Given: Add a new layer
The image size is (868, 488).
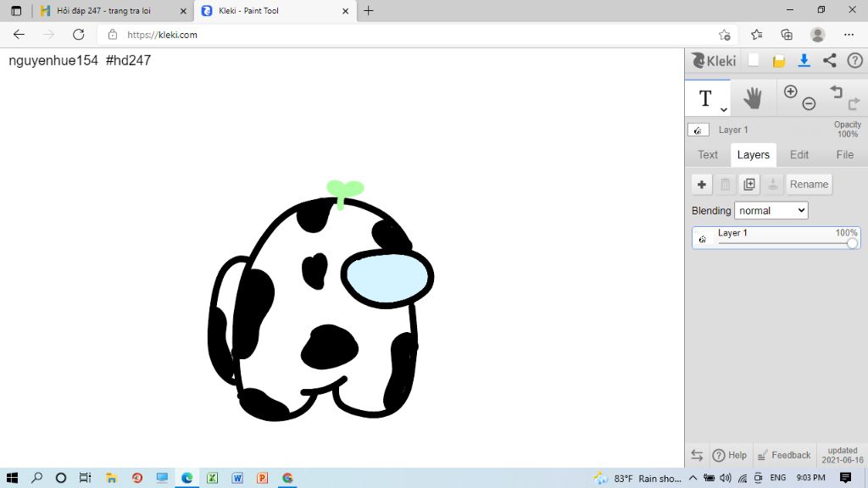Looking at the screenshot, I should point(701,184).
